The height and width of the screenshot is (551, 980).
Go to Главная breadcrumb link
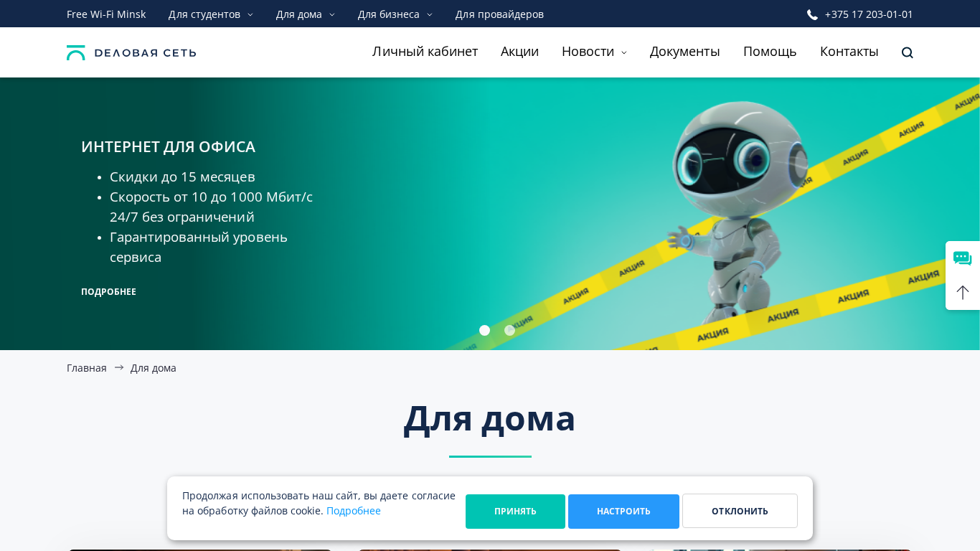click(x=87, y=368)
